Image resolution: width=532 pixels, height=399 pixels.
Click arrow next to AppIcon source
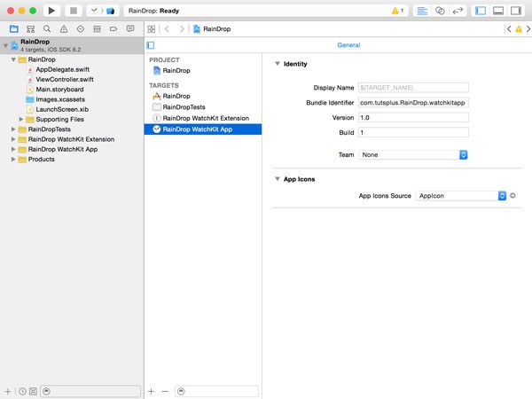click(x=512, y=195)
